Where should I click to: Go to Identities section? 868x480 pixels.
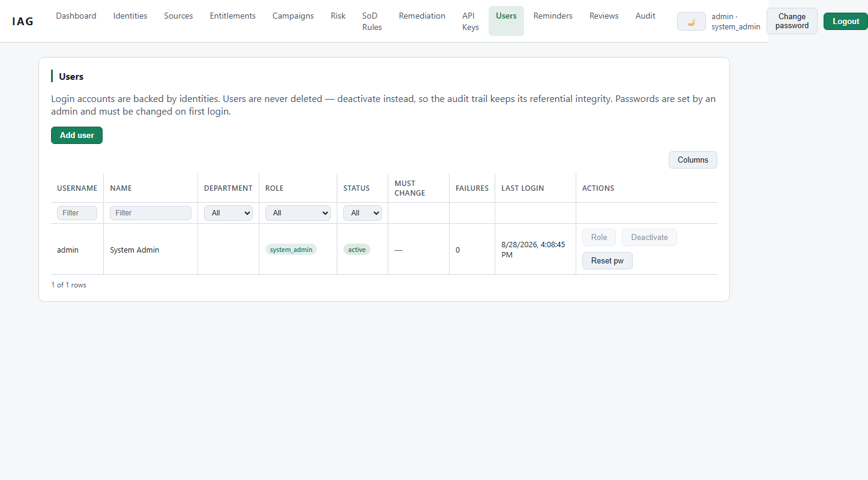[130, 16]
